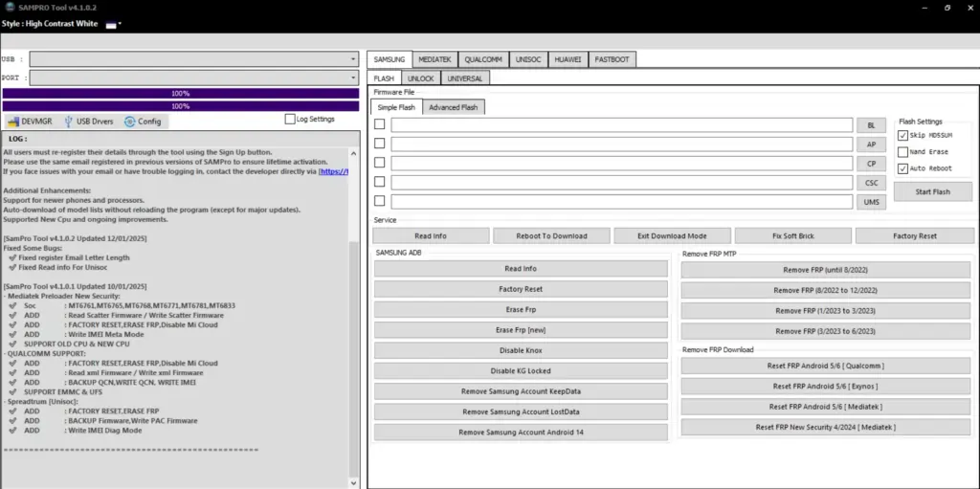Screen dimensions: 980x489
Task: Click the upper 100% progress bar
Action: point(181,93)
